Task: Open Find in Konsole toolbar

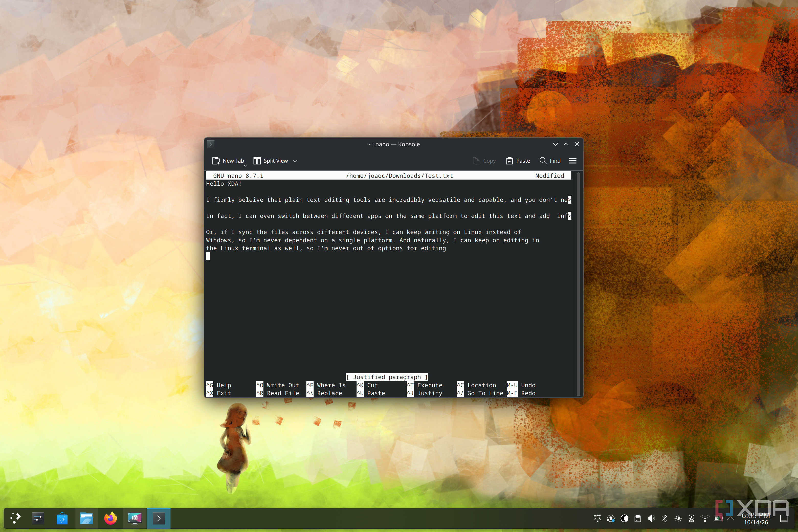Action: [x=550, y=161]
